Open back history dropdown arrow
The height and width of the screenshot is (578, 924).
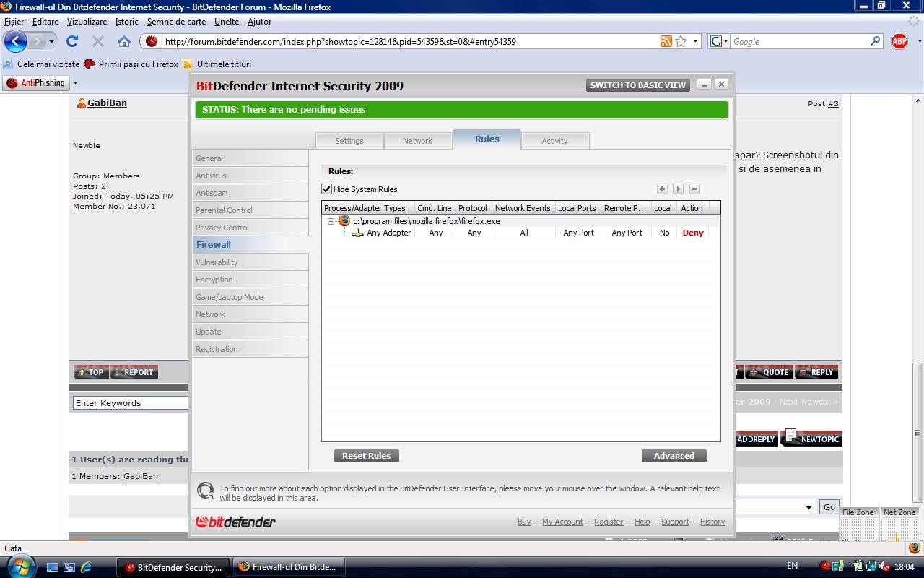(51, 41)
